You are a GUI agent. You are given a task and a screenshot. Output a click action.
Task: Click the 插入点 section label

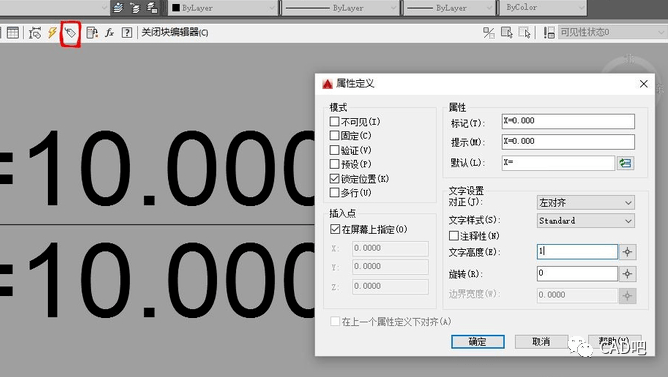tap(343, 213)
